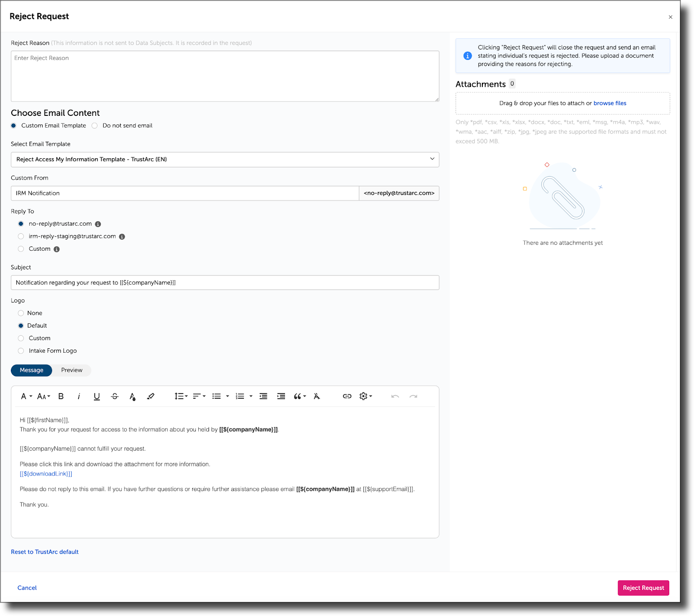
Task: Open the editor settings gear menu
Action: 366,396
